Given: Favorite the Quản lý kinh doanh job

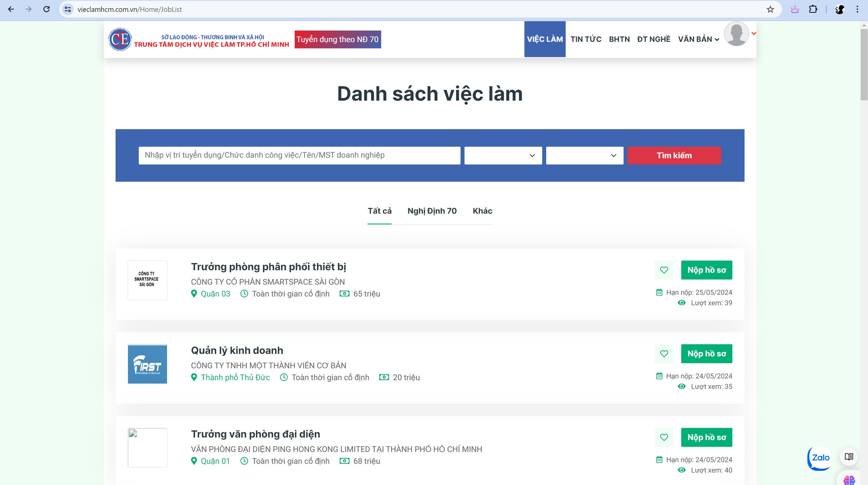Looking at the screenshot, I should coord(664,354).
